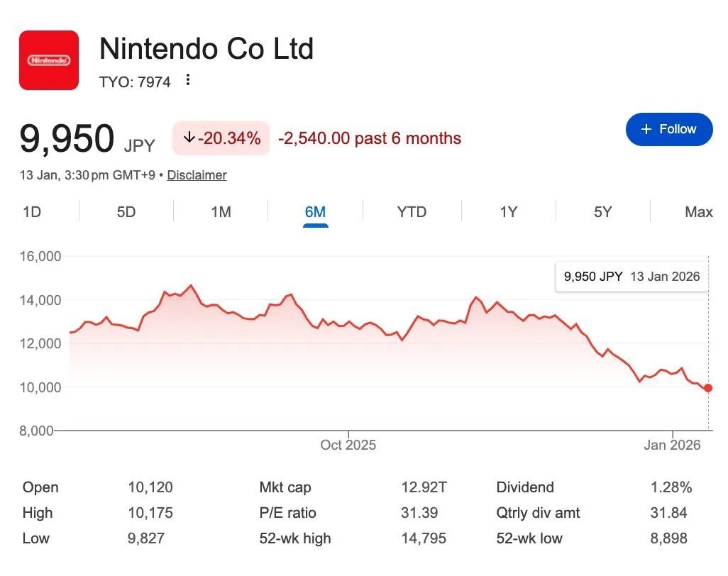
Task: Click the TYO: 7974 ticker text
Action: pos(135,82)
